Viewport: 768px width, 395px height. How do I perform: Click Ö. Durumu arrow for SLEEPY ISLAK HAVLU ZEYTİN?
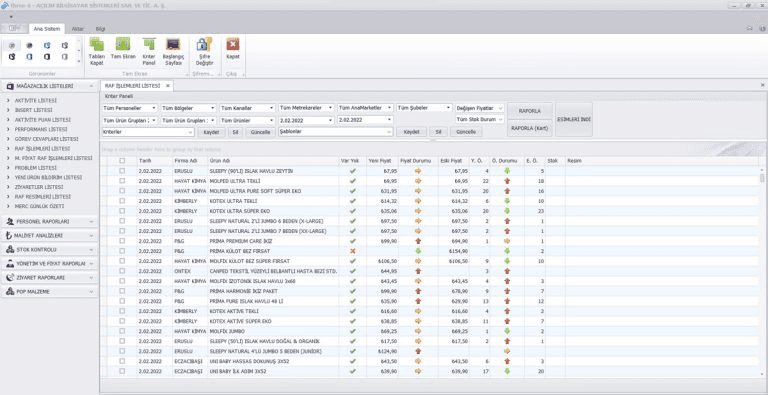(x=507, y=171)
